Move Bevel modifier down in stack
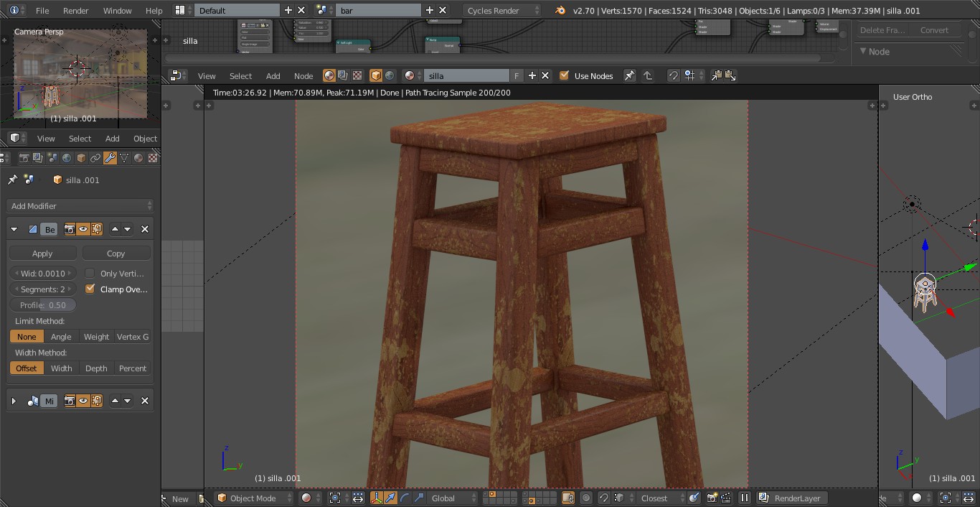Image resolution: width=980 pixels, height=507 pixels. (x=128, y=229)
